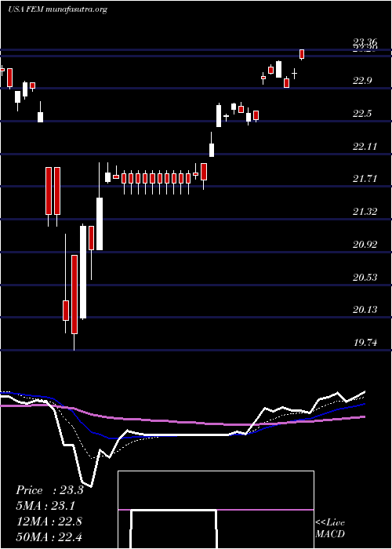Select the 21.71 price axis label
Viewport: 392px width, 549px height.
click(x=365, y=179)
